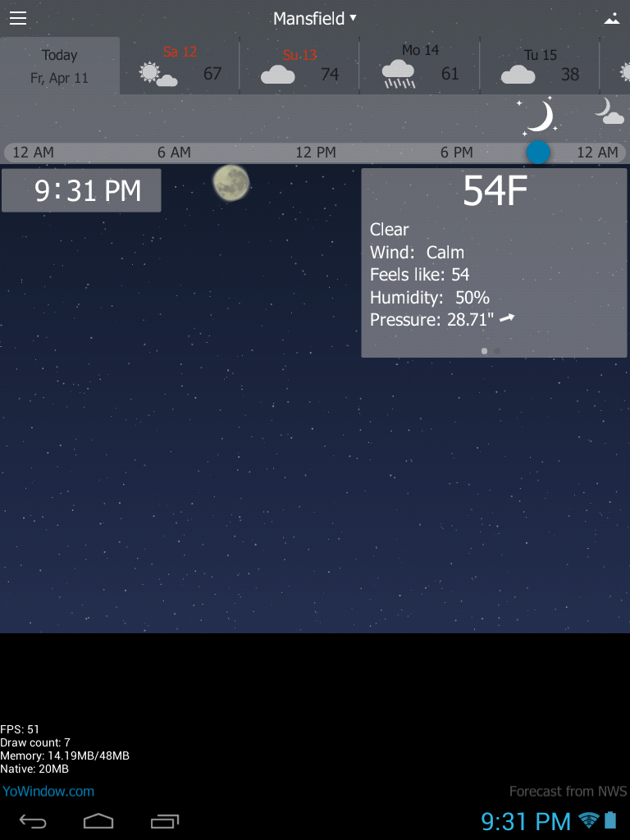Viewport: 630px width, 840px height.
Task: Open the landscape picker icon
Action: [x=611, y=19]
